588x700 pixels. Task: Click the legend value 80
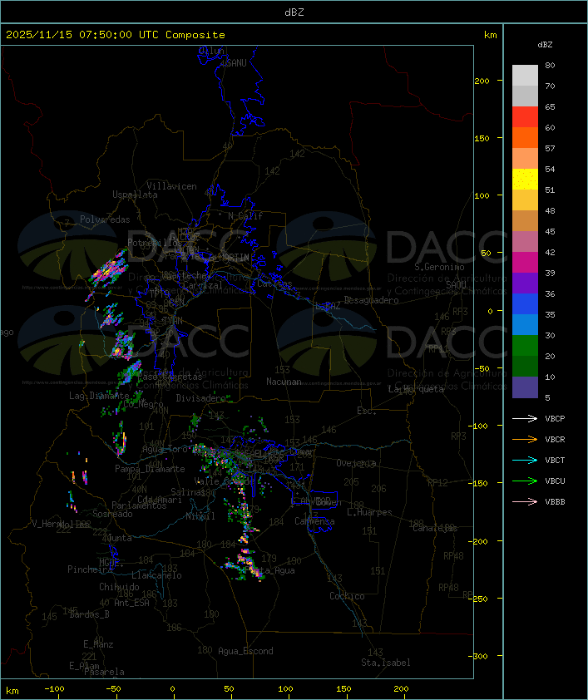coord(550,65)
